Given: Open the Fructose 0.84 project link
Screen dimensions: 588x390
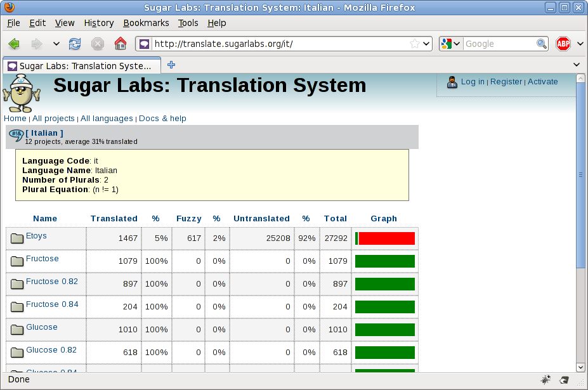Looking at the screenshot, I should coord(52,304).
